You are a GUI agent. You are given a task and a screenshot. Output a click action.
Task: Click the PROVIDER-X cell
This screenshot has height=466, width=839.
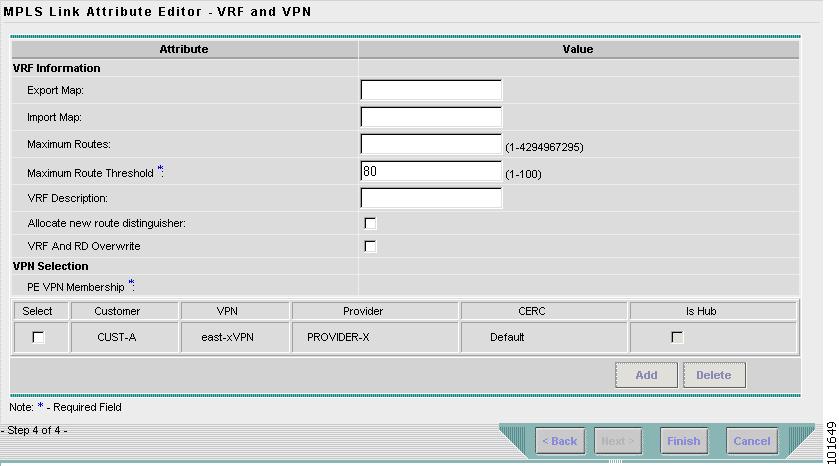[375, 337]
